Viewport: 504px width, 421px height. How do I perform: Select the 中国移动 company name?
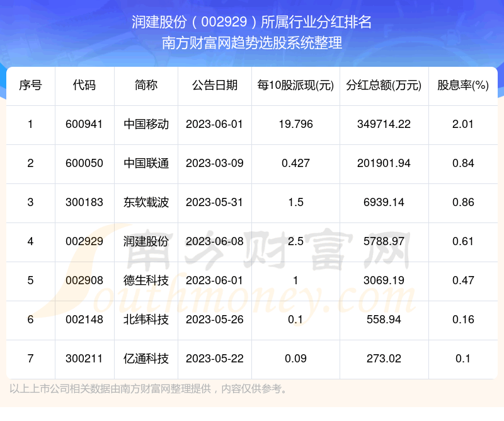click(146, 124)
